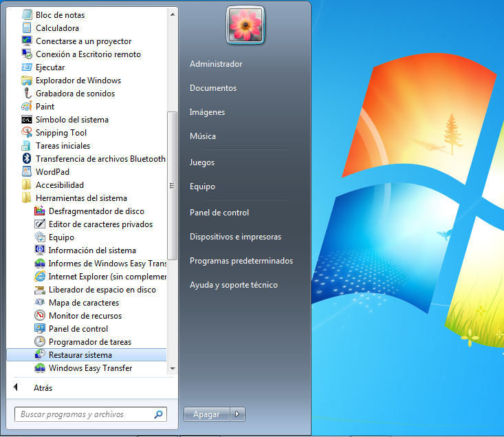The height and width of the screenshot is (437, 504).
Task: Click the Bluetooth transfer icon
Action: (27, 159)
